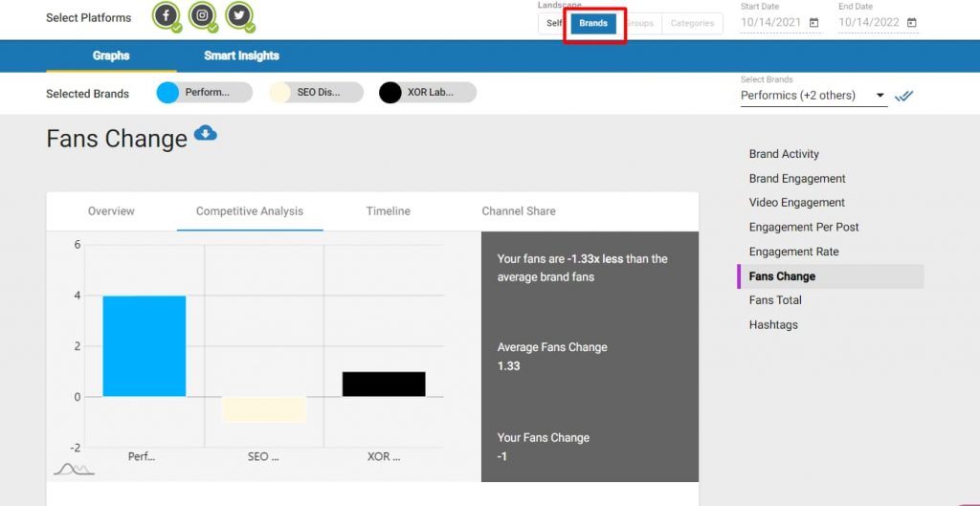Open the Graphs tab
Image resolution: width=980 pixels, height=506 pixels.
pyautogui.click(x=111, y=55)
